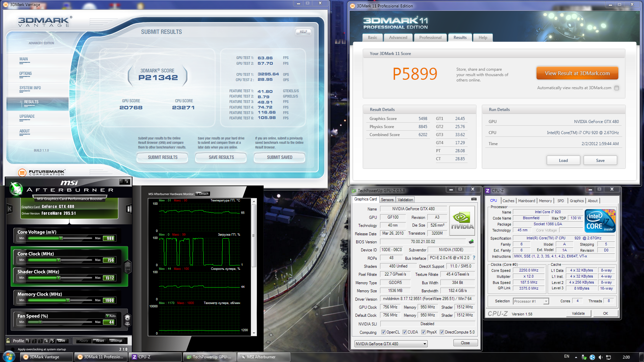Click the GPU-Z screenshot camera icon
The height and width of the screenshot is (362, 644).
coord(474,199)
